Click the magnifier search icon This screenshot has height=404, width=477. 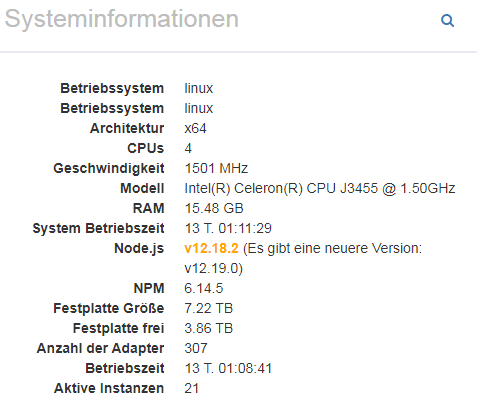[x=447, y=21]
